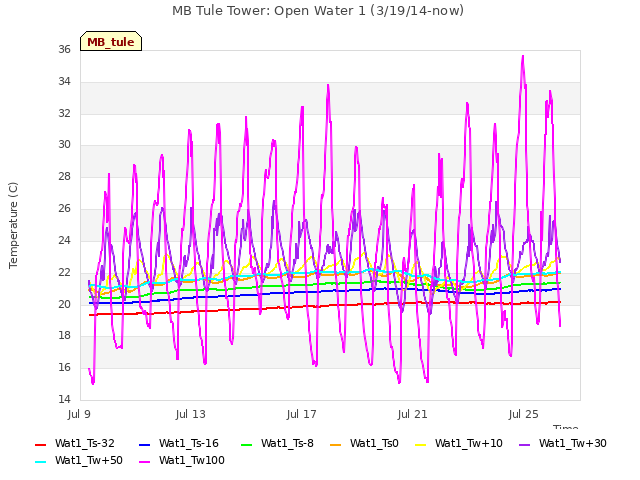
Task: Click the MB_tule label box
Action: pos(111,41)
